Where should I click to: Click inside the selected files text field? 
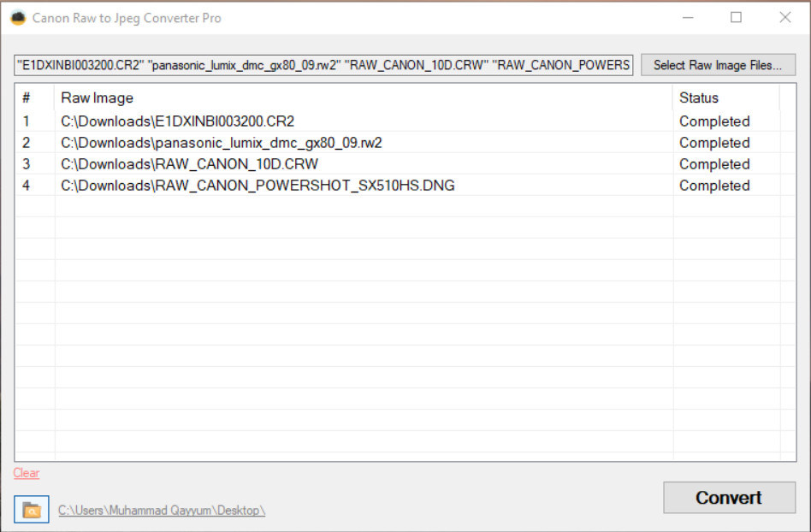click(x=323, y=65)
